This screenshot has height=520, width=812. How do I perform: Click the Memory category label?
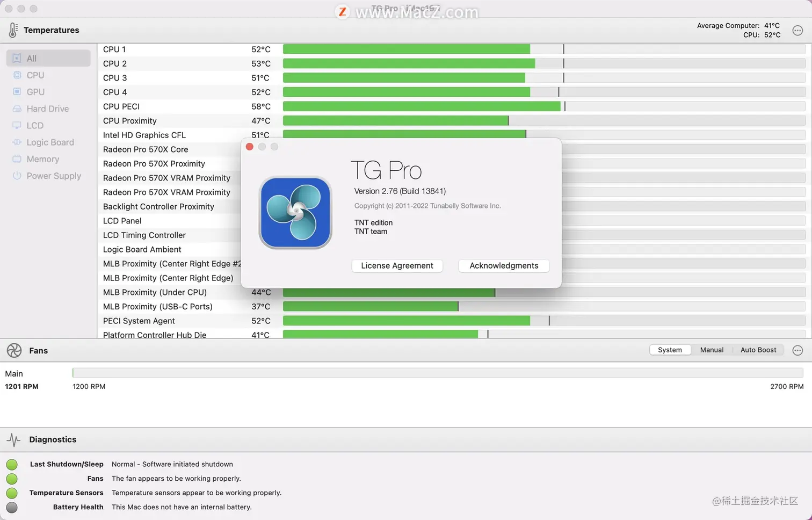click(x=43, y=159)
